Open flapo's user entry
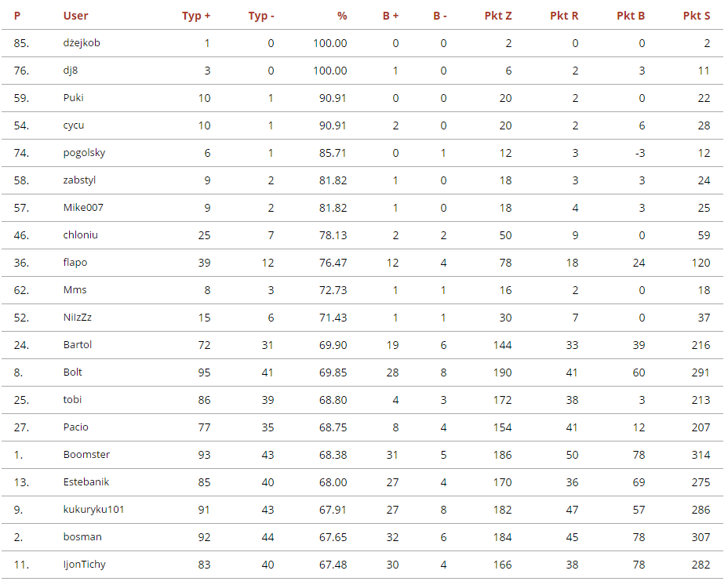 (x=75, y=263)
